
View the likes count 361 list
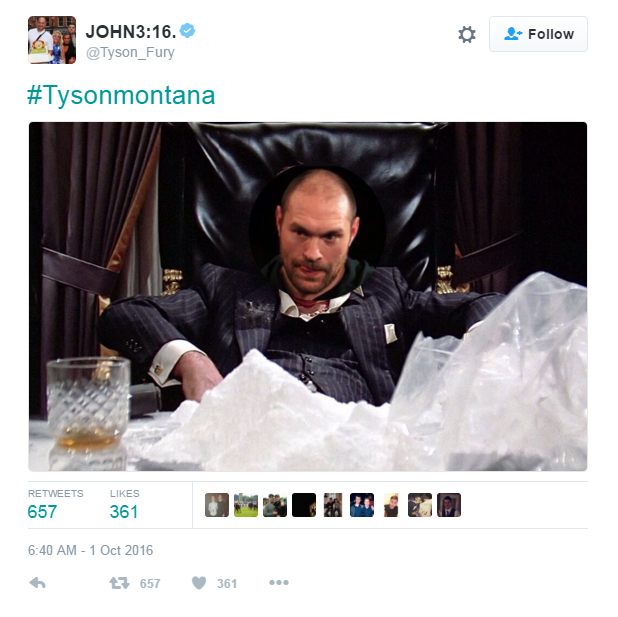pyautogui.click(x=124, y=505)
